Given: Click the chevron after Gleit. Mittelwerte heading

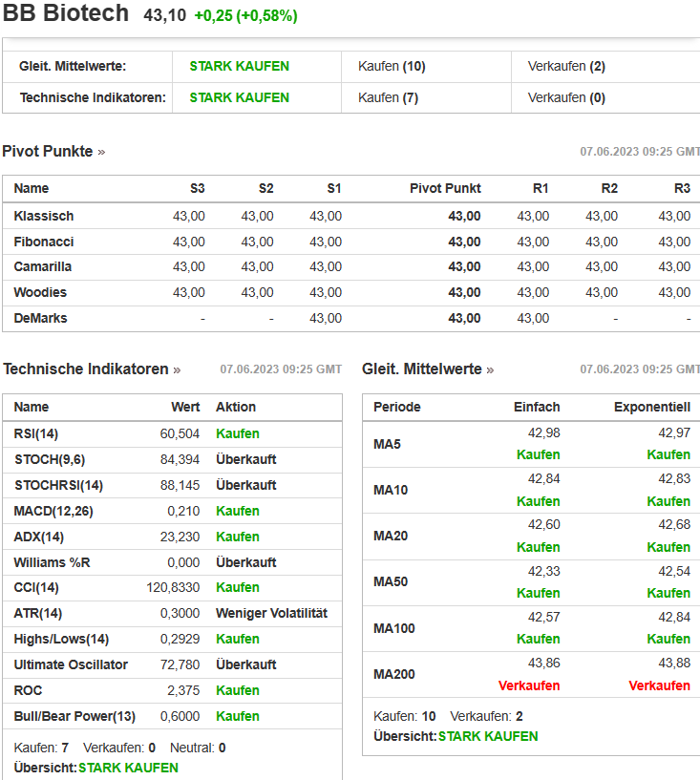Looking at the screenshot, I should coord(491,369).
